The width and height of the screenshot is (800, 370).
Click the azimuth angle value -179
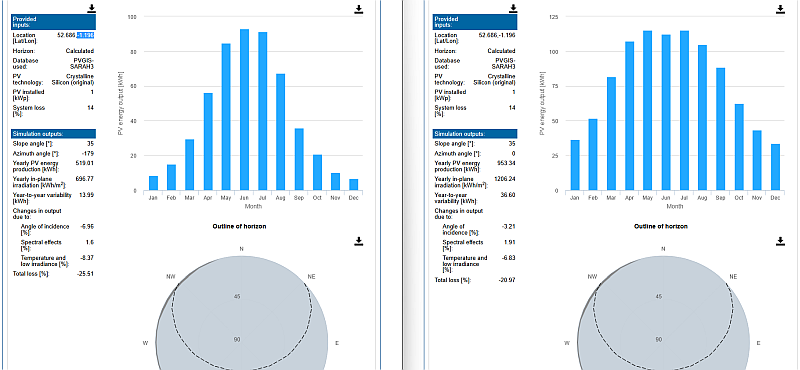(88, 153)
